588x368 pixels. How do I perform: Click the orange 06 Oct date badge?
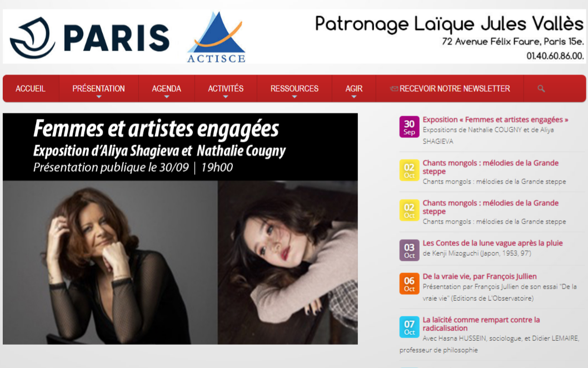click(409, 284)
